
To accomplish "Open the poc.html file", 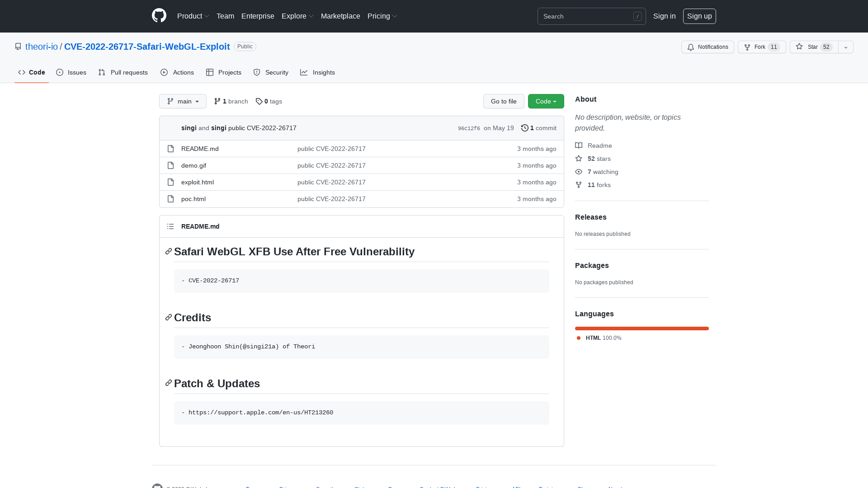I will point(193,199).
